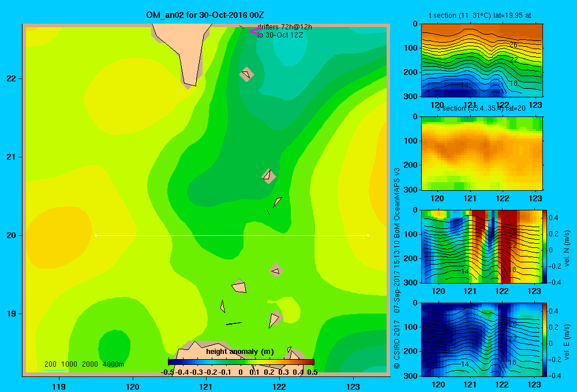Click the vel. N velocity color bar
577x392 pixels.
click(x=545, y=246)
